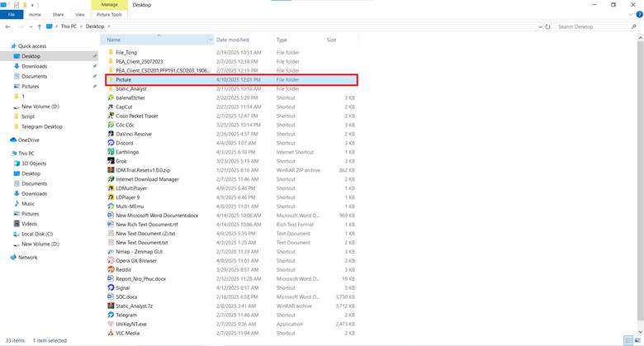
Task: Select the Telegram shortcut icon
Action: 111,315
